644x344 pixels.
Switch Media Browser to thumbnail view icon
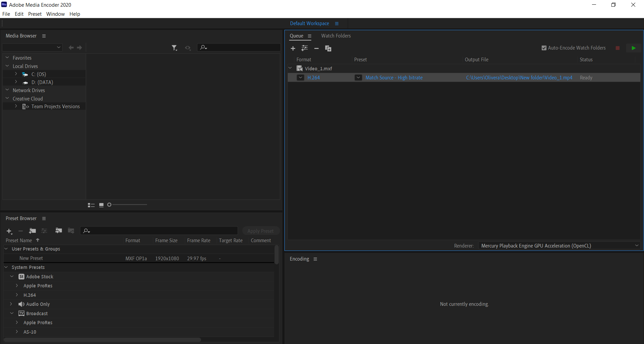tap(101, 205)
